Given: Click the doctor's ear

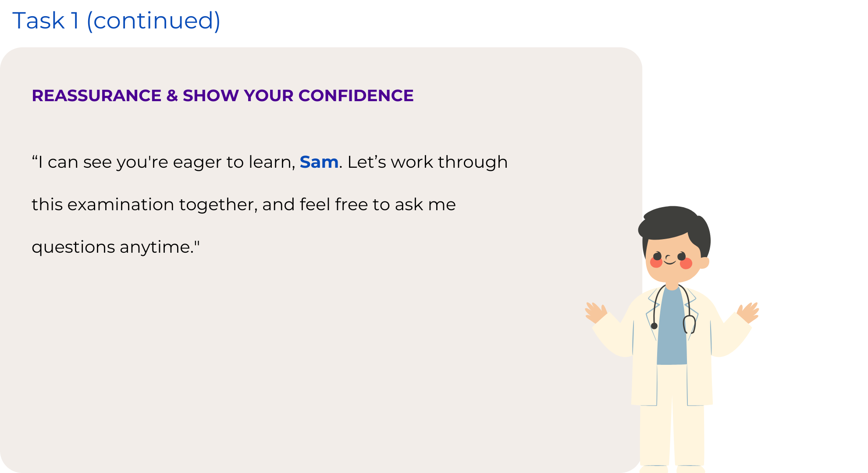Looking at the screenshot, I should point(704,262).
